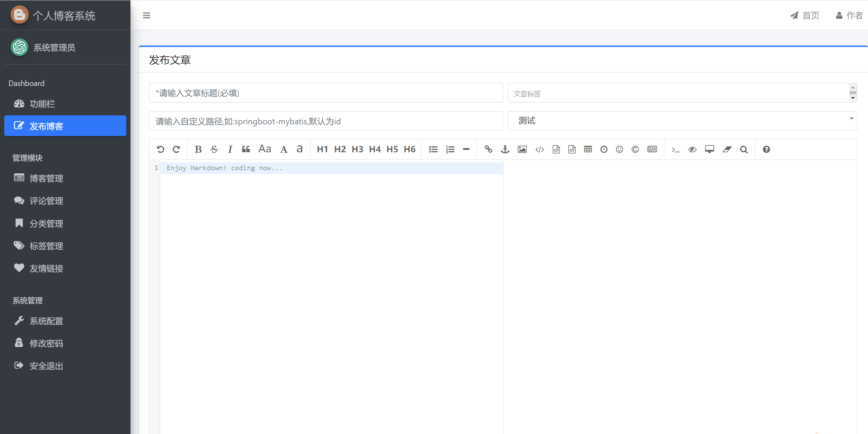This screenshot has width=868, height=434.
Task: Insert an H1 heading
Action: tap(322, 149)
